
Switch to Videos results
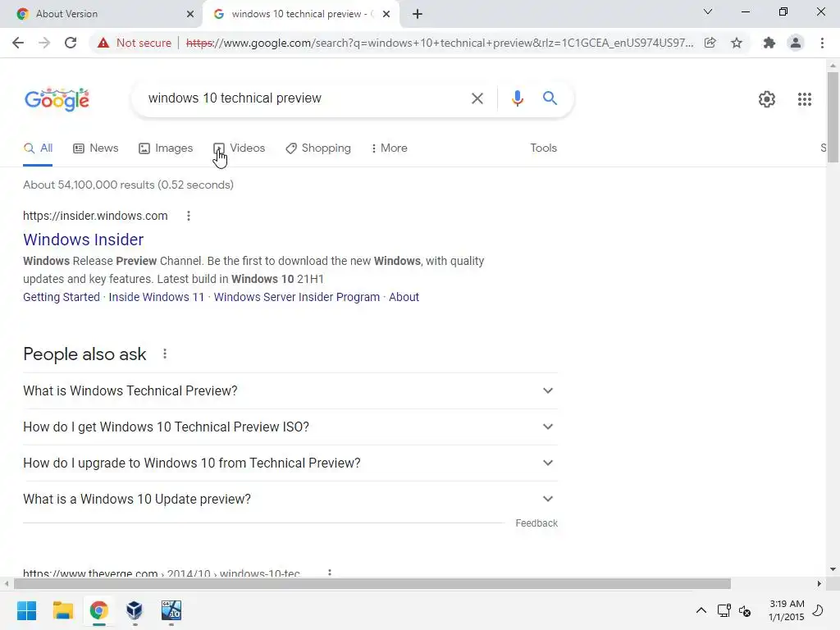tap(240, 148)
